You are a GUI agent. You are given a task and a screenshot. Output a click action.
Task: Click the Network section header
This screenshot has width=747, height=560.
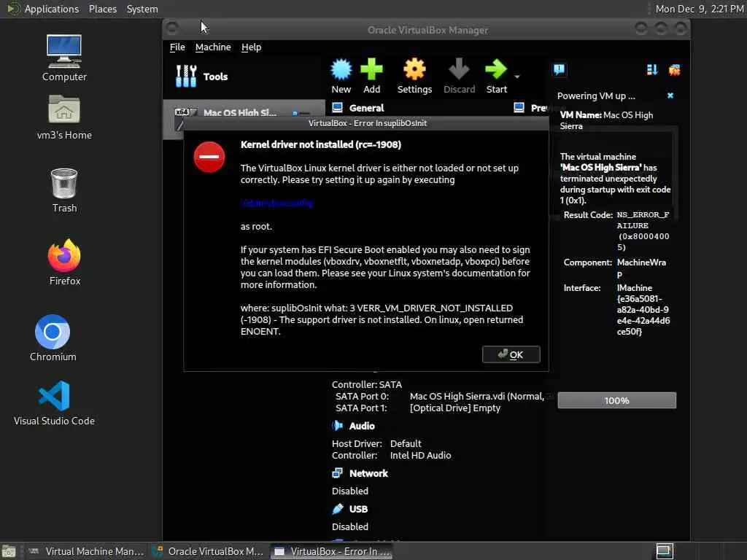pyautogui.click(x=368, y=473)
